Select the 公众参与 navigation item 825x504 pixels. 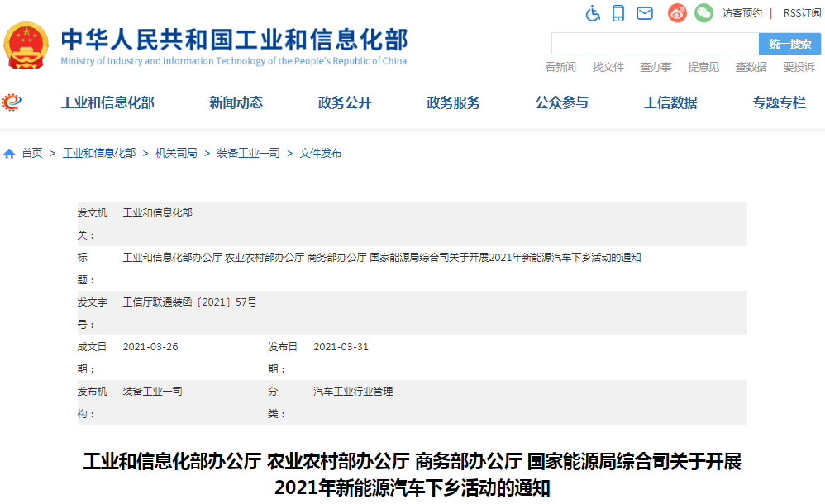click(x=561, y=102)
